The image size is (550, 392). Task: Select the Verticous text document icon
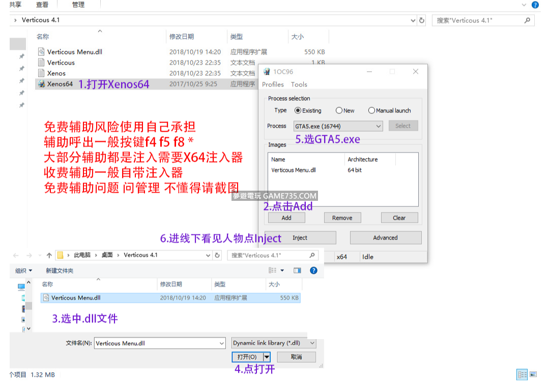tap(41, 63)
